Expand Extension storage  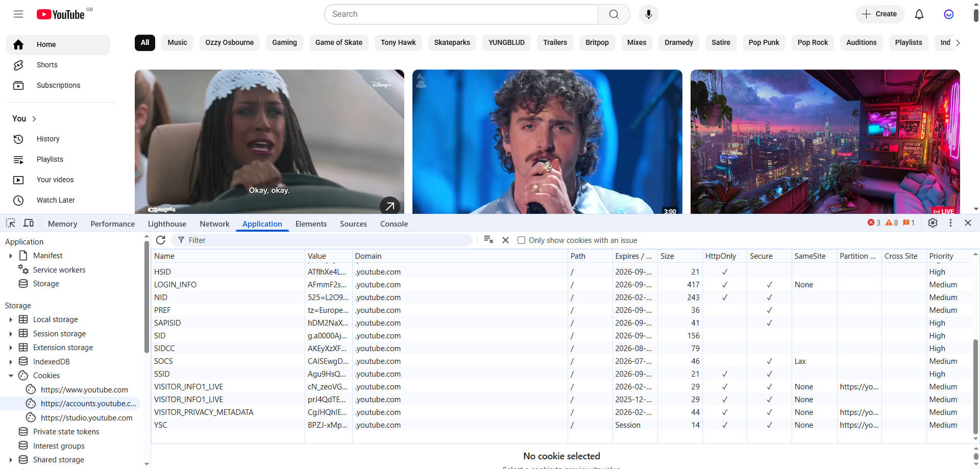point(11,348)
